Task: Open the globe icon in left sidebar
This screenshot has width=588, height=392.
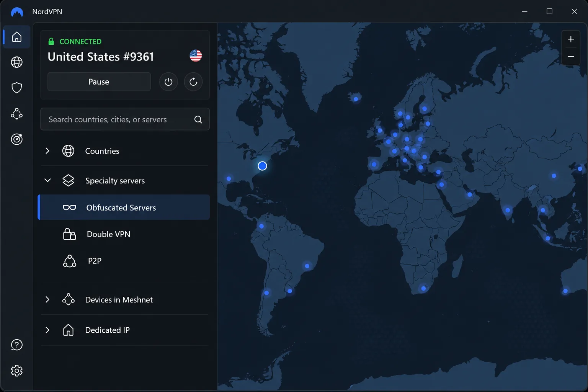Action: click(x=16, y=62)
